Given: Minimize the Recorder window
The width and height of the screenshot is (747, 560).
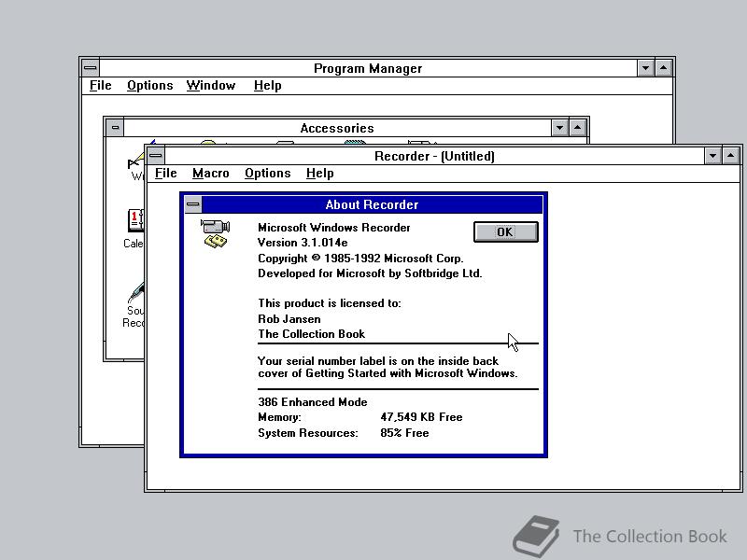Looking at the screenshot, I should pos(712,156).
